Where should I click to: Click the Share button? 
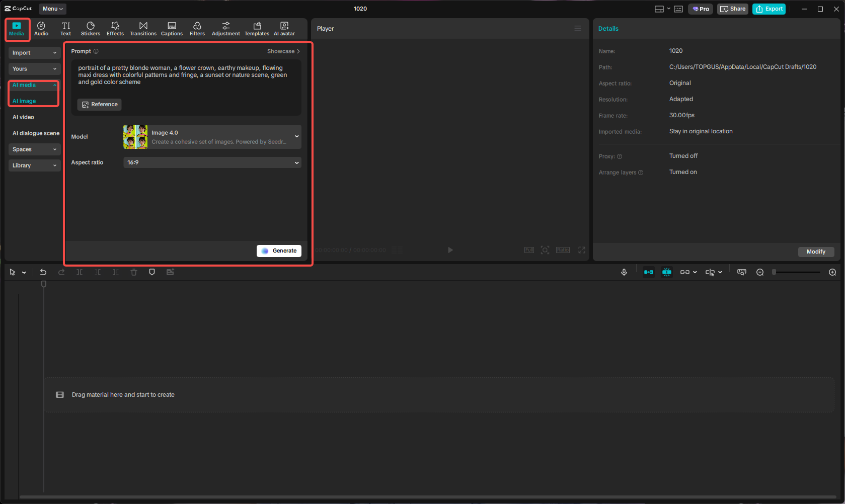point(733,9)
